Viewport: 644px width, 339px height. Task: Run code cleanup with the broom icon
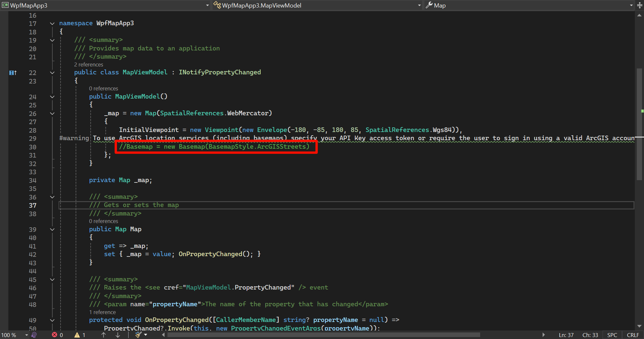138,335
